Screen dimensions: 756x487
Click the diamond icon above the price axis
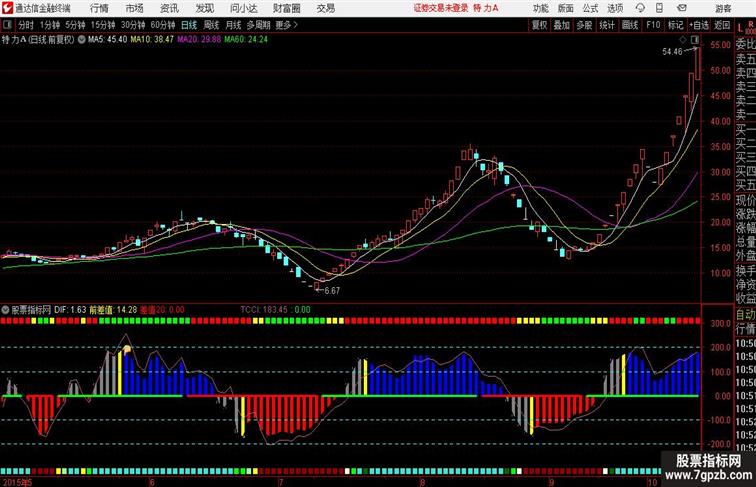683,39
